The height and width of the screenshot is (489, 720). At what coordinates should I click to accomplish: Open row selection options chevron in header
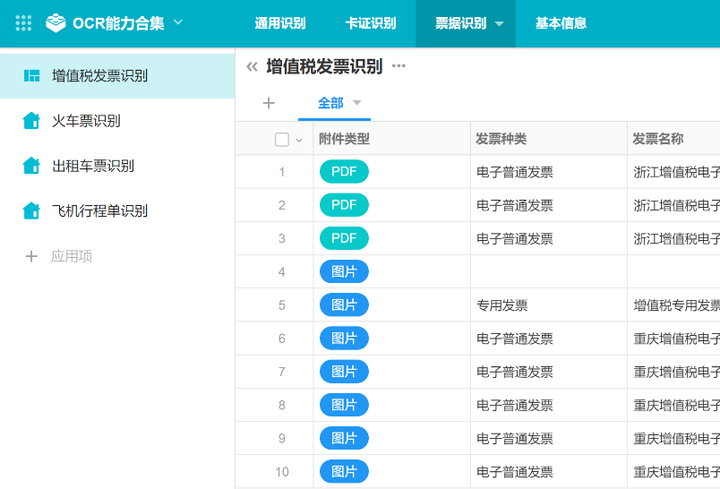[x=299, y=140]
